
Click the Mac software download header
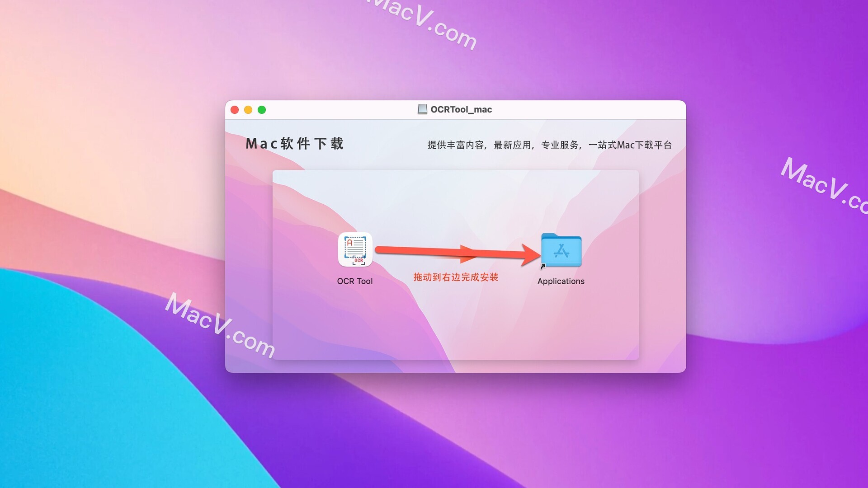pos(295,144)
